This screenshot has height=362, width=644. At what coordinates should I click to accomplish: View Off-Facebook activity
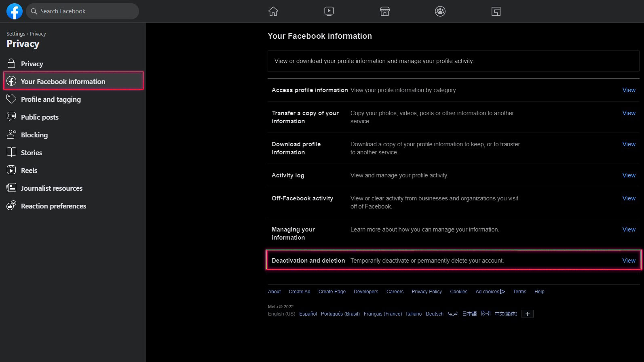[x=629, y=198]
